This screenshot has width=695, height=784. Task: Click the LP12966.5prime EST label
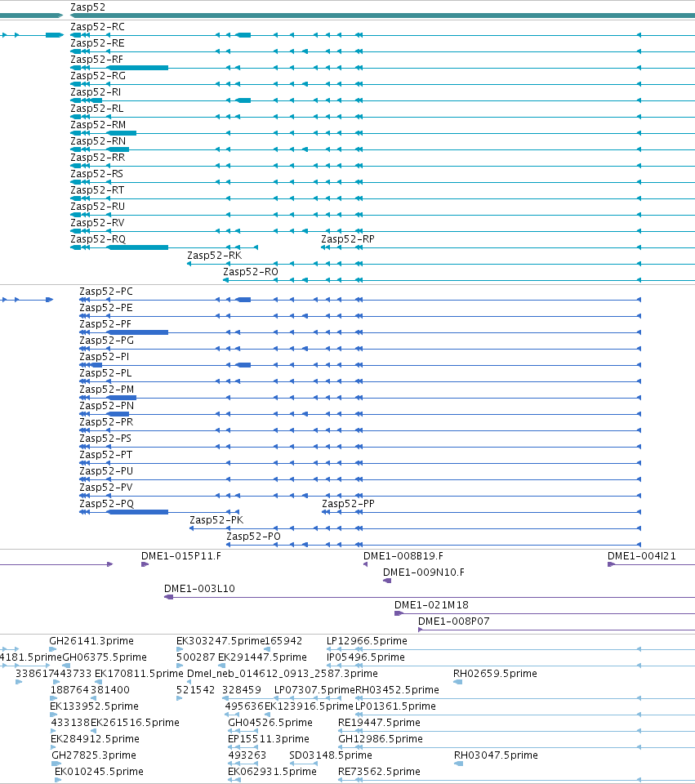click(x=367, y=641)
